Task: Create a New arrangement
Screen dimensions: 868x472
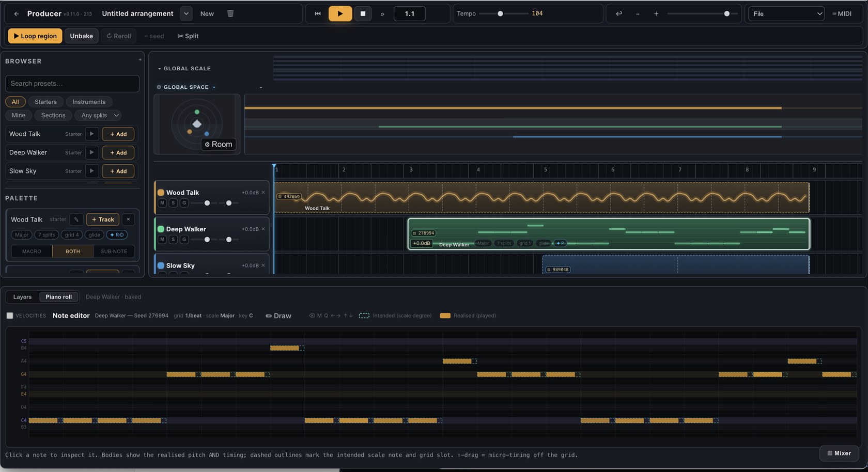Action: pos(207,14)
